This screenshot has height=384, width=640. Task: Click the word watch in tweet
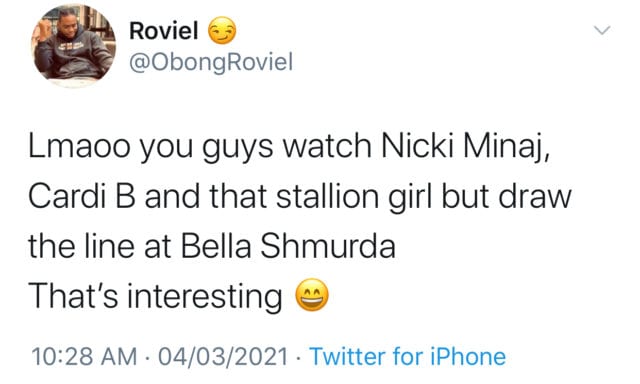pos(327,146)
